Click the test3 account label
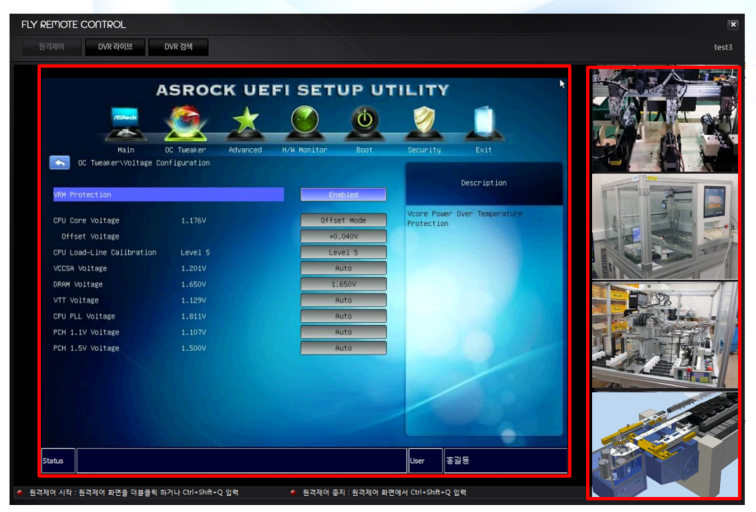Image resolution: width=756 pixels, height=512 pixels. point(723,47)
